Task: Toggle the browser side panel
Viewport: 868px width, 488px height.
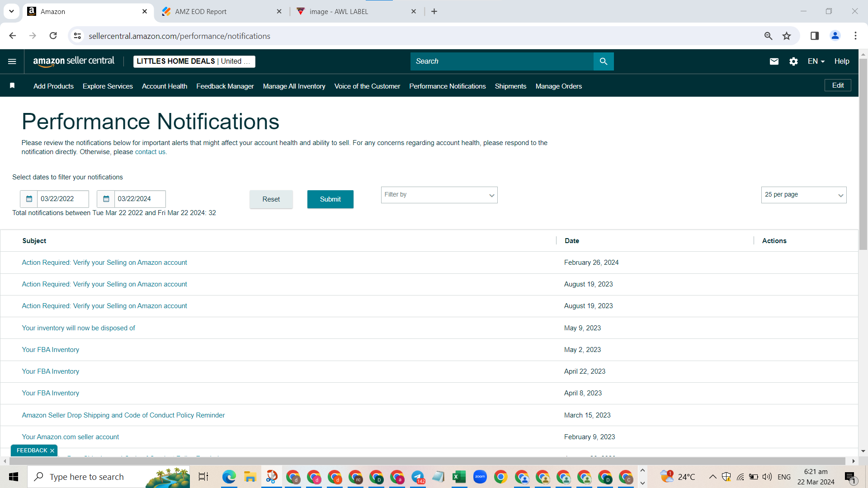Action: point(815,36)
